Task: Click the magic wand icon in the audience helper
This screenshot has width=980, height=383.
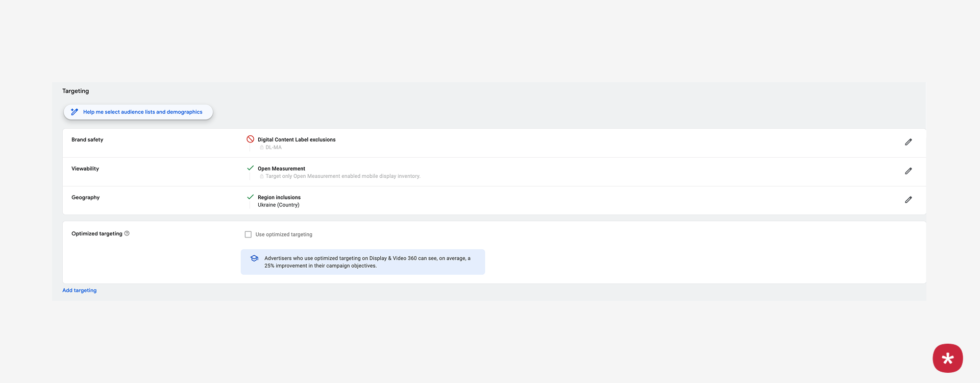Action: [75, 112]
